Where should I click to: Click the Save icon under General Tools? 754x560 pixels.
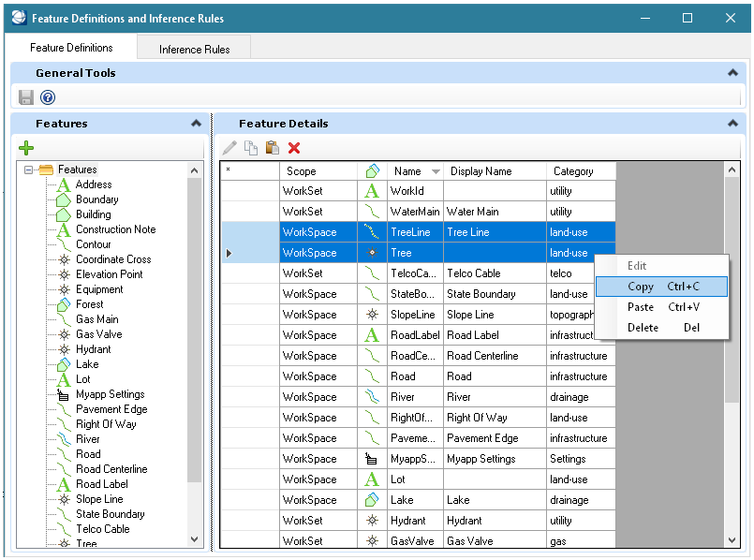[26, 96]
